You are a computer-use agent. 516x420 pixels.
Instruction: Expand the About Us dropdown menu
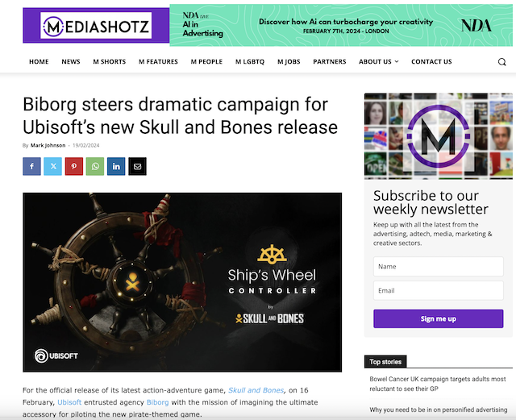click(379, 61)
